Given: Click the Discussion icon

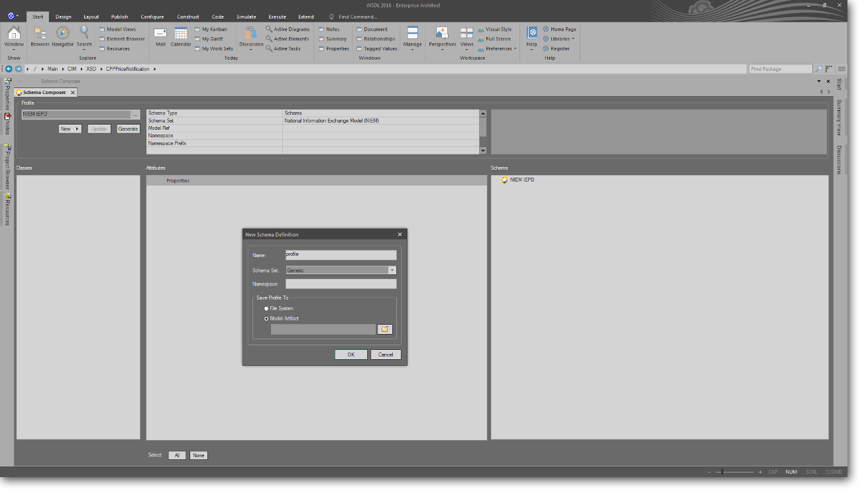Looking at the screenshot, I should 251,34.
